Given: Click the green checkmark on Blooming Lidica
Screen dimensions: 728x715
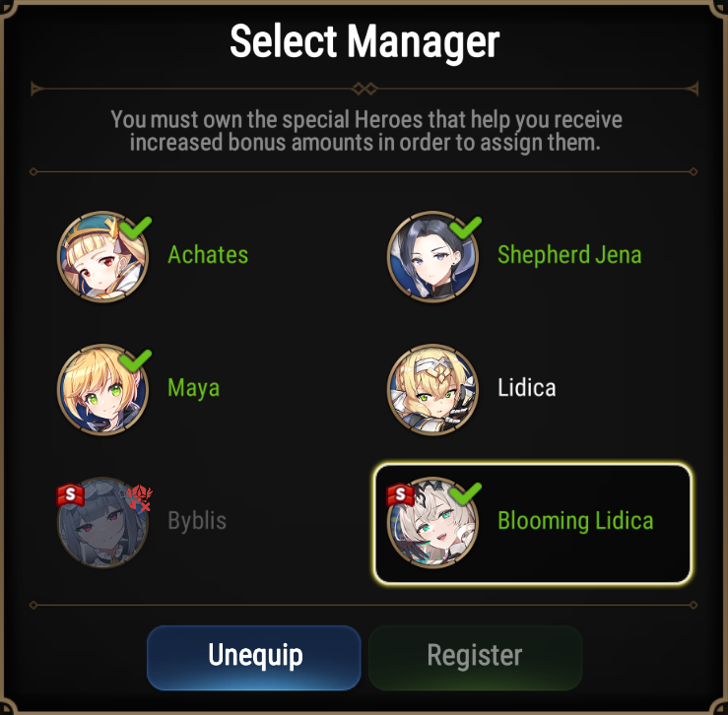Looking at the screenshot, I should (x=465, y=493).
